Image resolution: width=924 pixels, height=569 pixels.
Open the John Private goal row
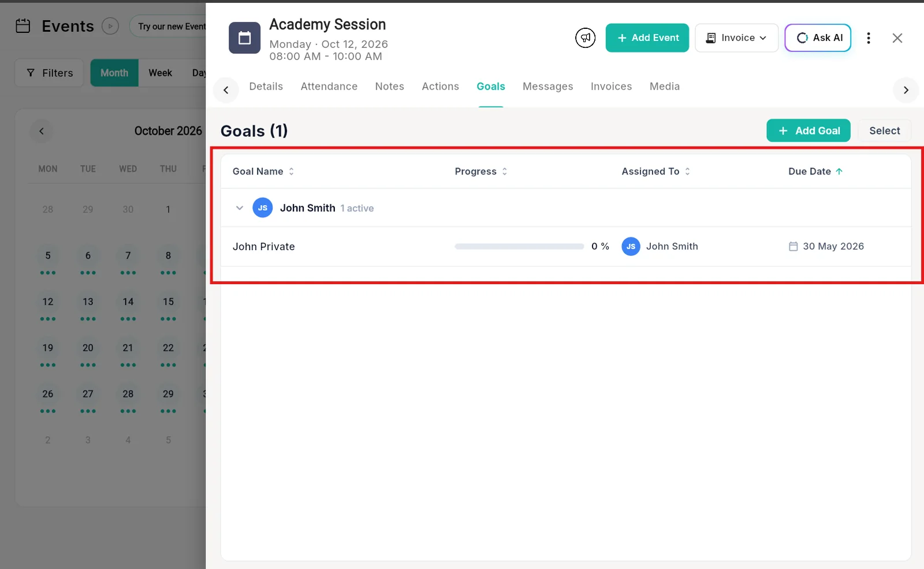tap(566, 246)
